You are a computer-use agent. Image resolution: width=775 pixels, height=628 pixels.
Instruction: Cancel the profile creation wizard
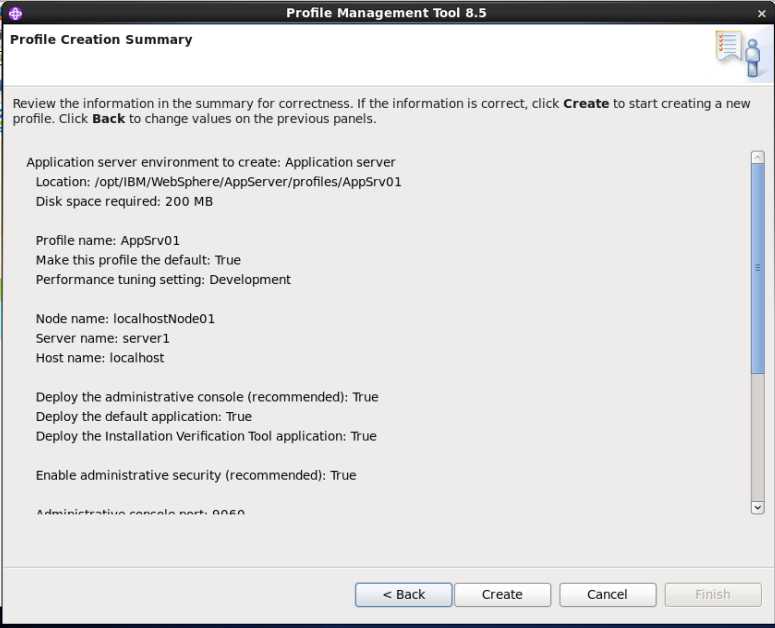coord(607,594)
